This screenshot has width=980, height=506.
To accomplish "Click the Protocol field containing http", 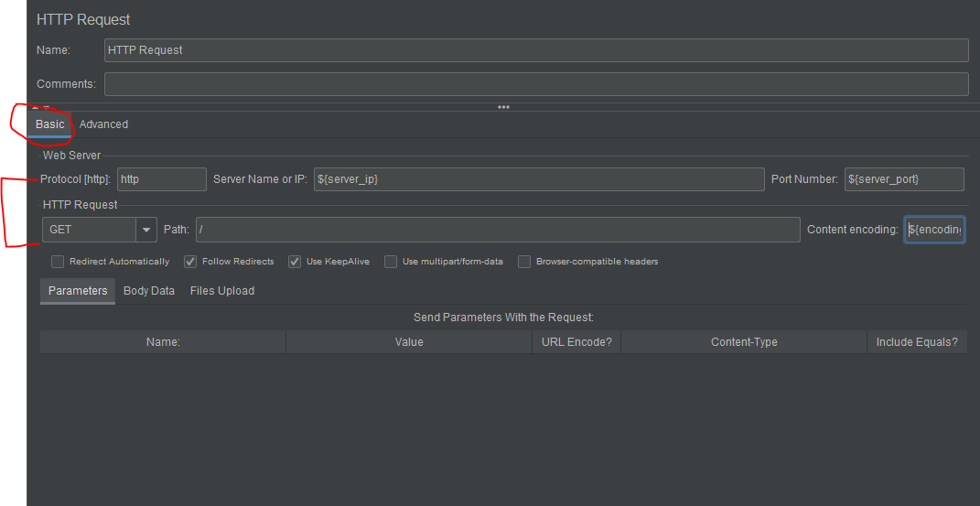I will point(162,179).
